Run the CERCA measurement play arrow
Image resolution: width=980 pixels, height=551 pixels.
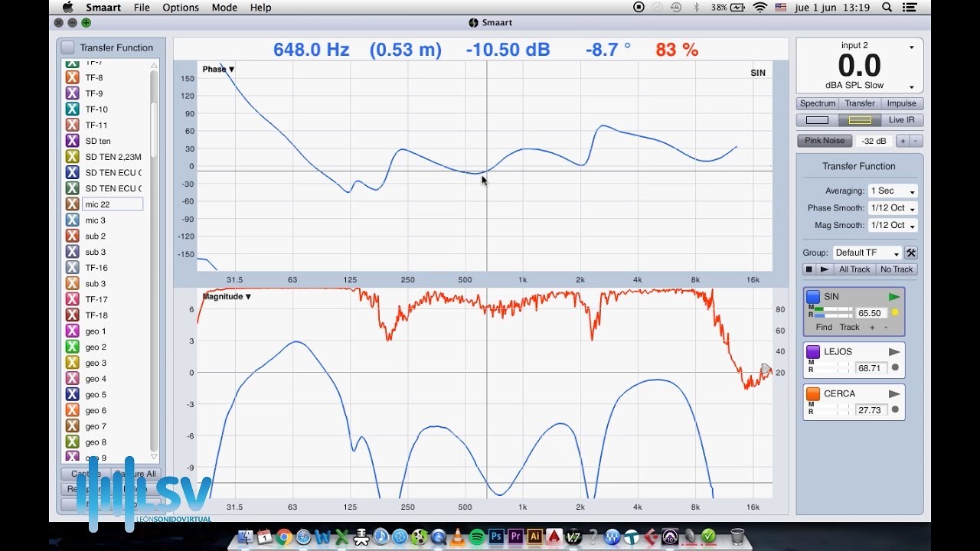894,394
